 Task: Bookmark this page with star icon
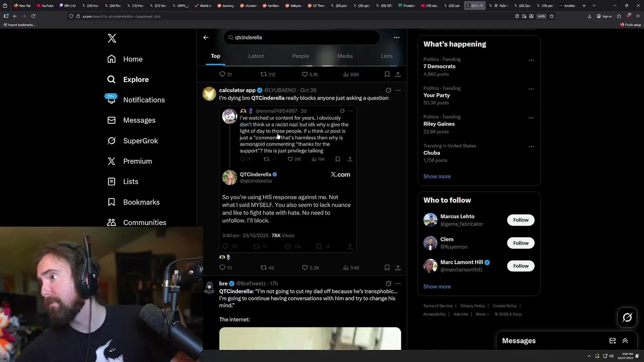pos(551,16)
